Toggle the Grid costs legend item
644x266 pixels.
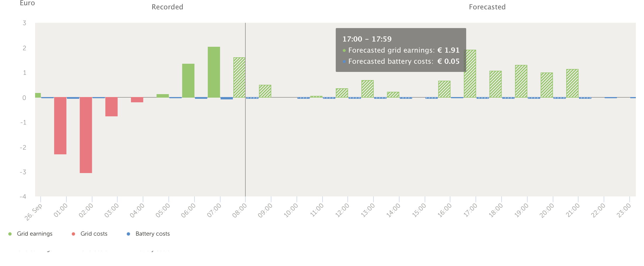point(94,234)
